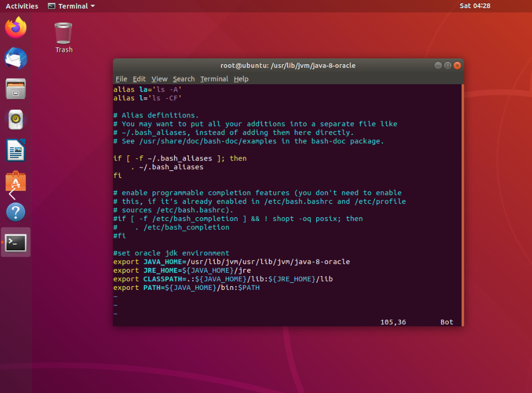Viewport: 532px width, 393px height.
Task: Open the Files manager icon
Action: (16, 89)
